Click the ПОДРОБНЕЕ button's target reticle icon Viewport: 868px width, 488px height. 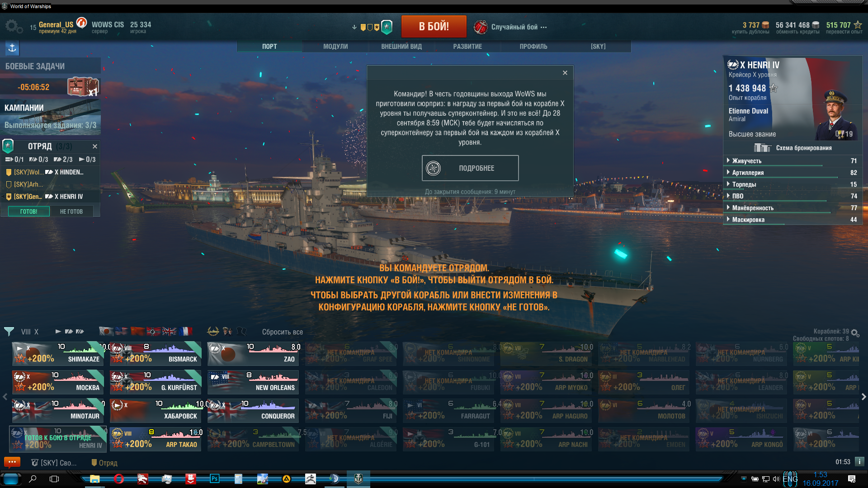(433, 168)
